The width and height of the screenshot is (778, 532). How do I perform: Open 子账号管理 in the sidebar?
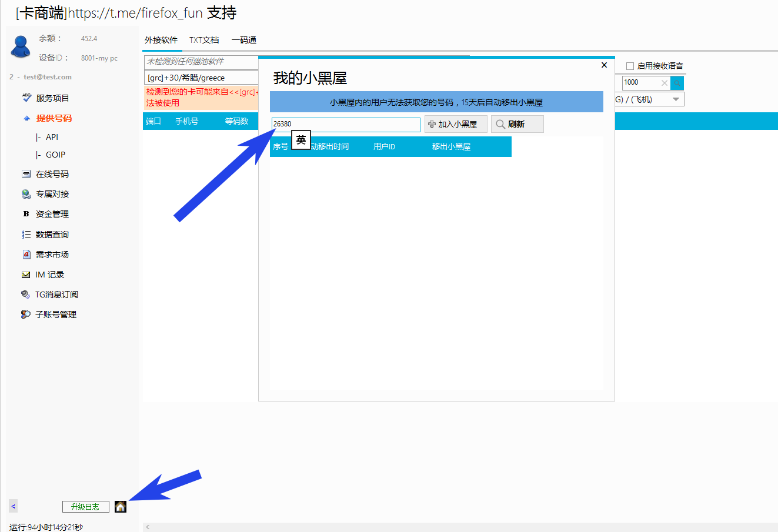click(x=56, y=314)
